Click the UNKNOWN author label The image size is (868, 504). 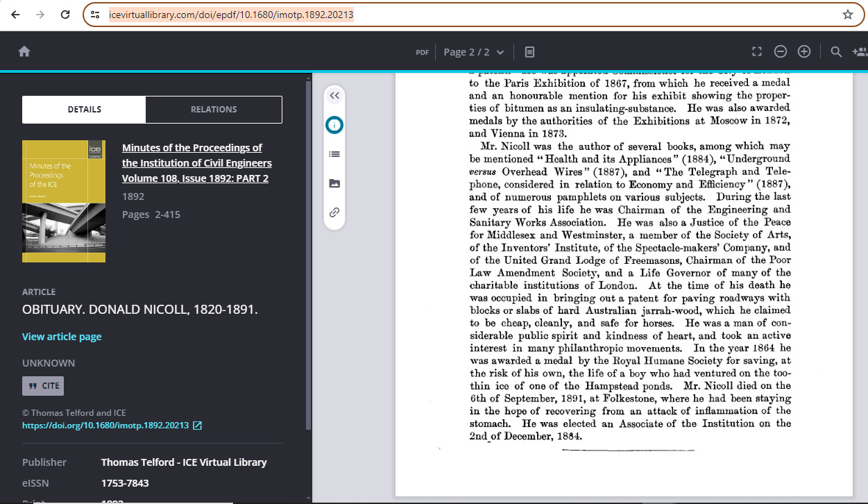[x=49, y=363]
